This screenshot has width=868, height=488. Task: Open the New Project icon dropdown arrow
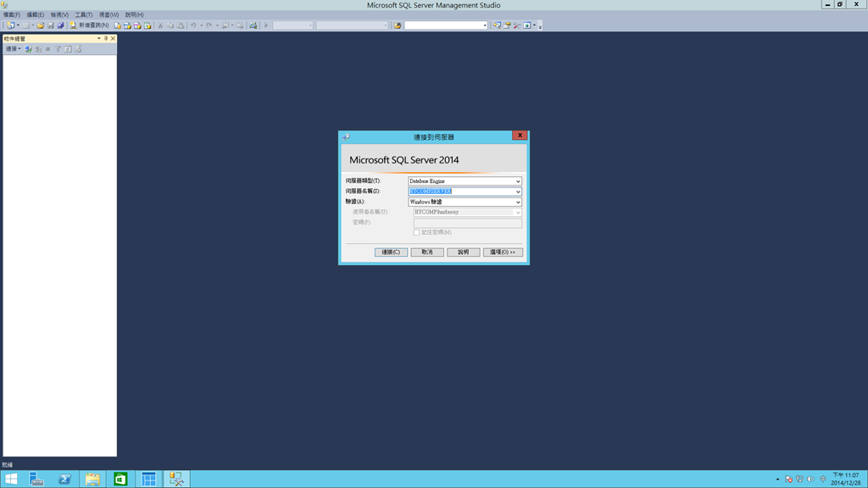19,25
